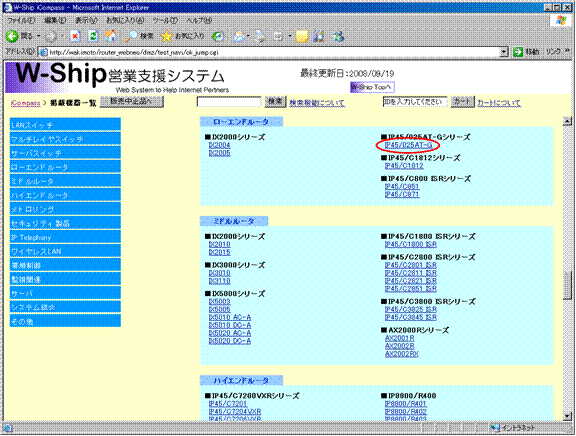Screen dimensions: 576x436
Task: Select LANスイッチ in sidebar
Action: click(65, 125)
